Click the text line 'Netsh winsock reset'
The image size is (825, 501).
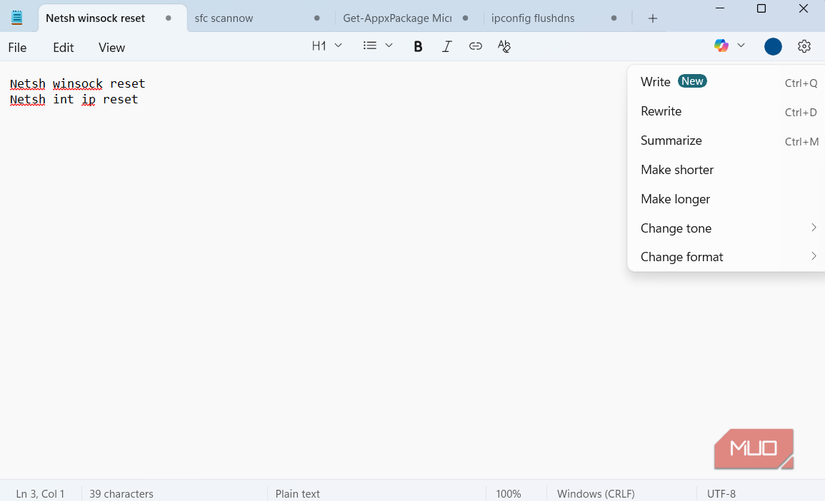[77, 84]
